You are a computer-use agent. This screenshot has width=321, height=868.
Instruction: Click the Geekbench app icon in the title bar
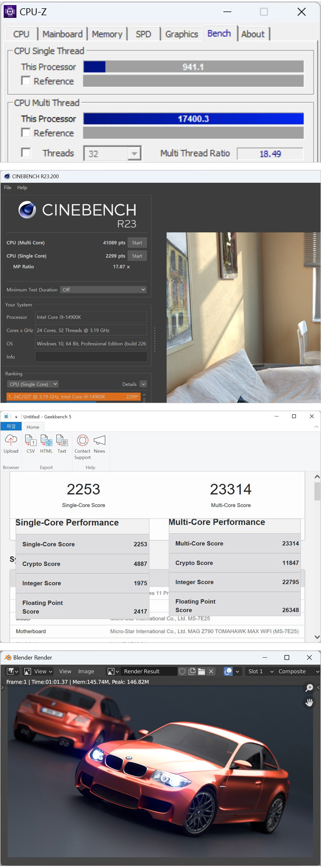(x=6, y=417)
